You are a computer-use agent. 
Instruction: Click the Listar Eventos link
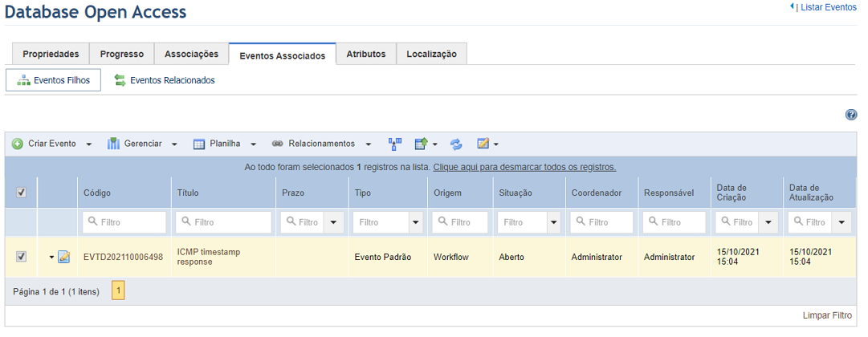829,7
